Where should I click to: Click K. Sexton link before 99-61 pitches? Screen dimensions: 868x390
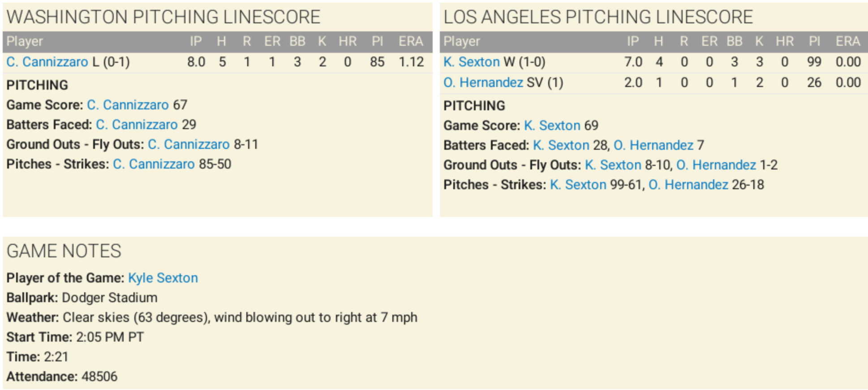[x=578, y=185]
